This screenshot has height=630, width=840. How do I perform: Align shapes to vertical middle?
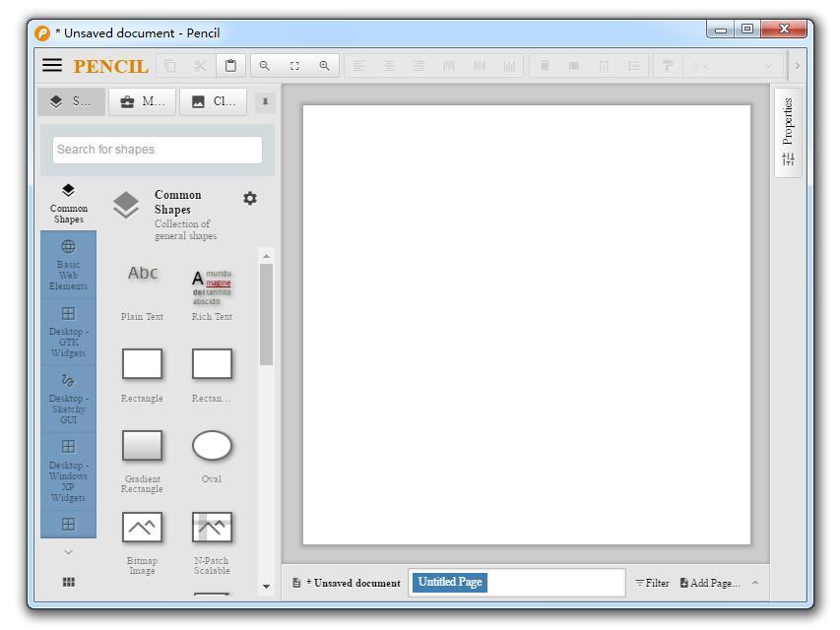coord(479,66)
